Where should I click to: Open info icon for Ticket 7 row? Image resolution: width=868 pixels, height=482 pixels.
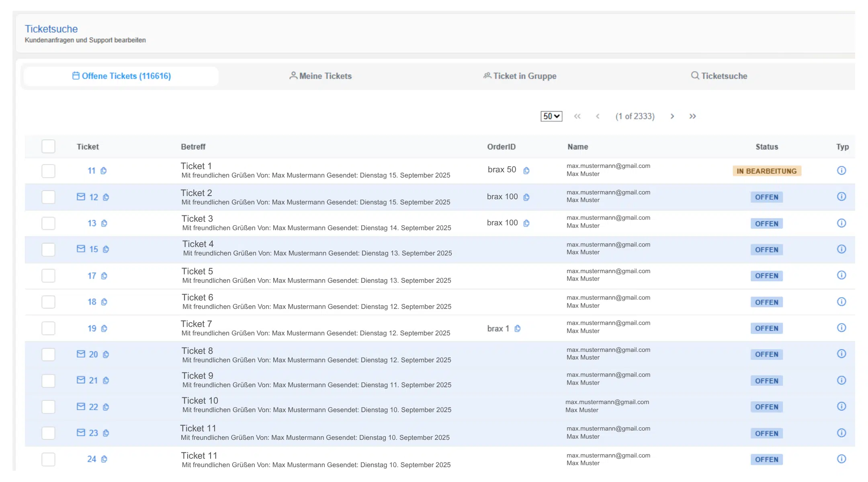(841, 328)
